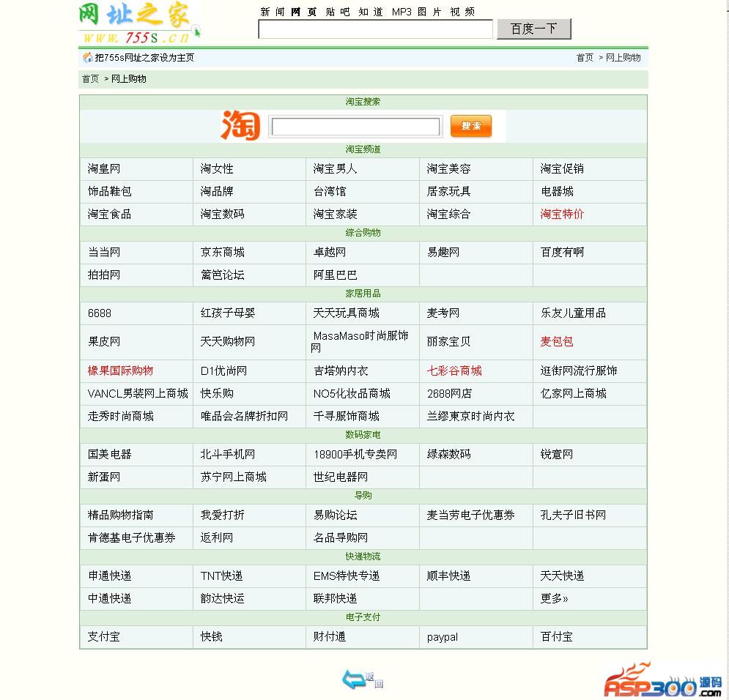
Task: Open the 百度有啊 link
Action: [x=562, y=252]
